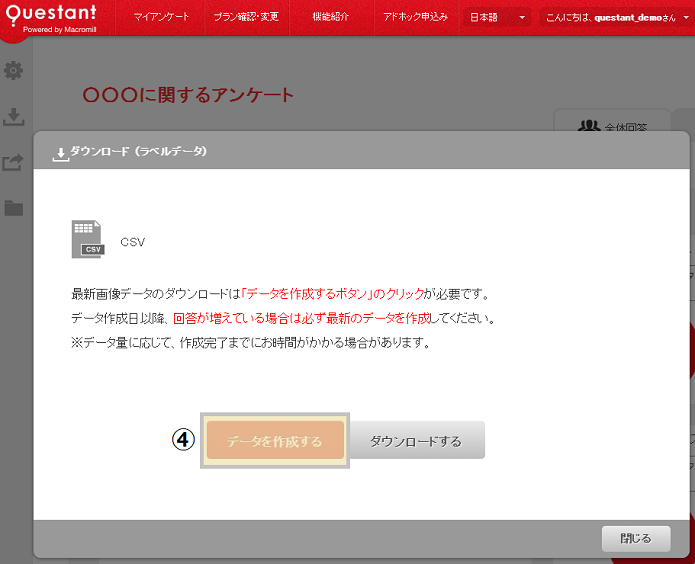The image size is (695, 564).
Task: Click the 〇〇〇に関するアンケート survey title
Action: [x=188, y=95]
